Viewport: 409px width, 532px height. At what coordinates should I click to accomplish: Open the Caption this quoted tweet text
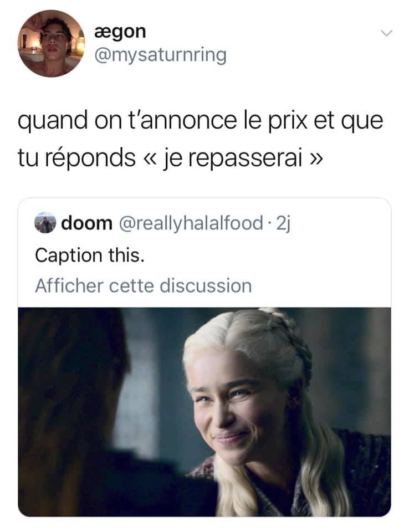point(90,255)
